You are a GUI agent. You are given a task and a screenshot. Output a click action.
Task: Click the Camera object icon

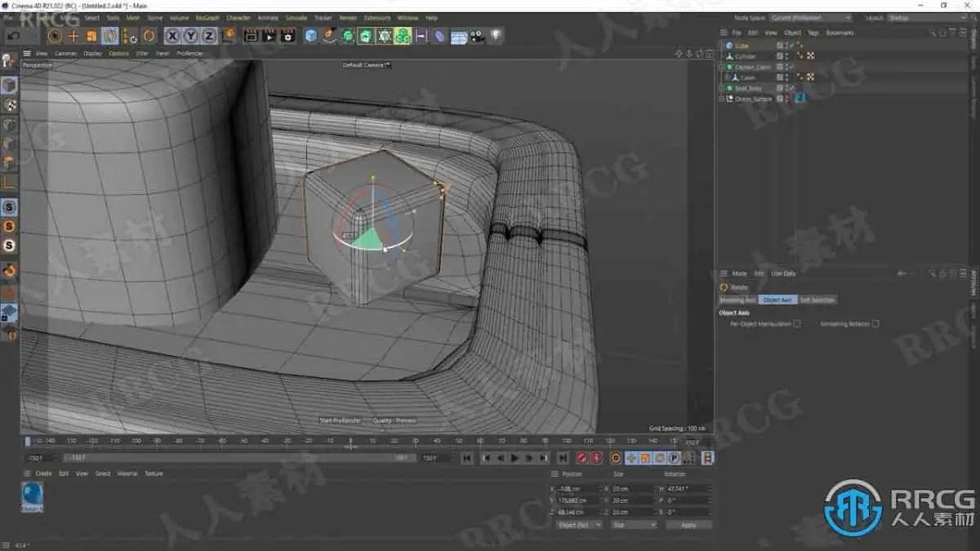tap(478, 36)
